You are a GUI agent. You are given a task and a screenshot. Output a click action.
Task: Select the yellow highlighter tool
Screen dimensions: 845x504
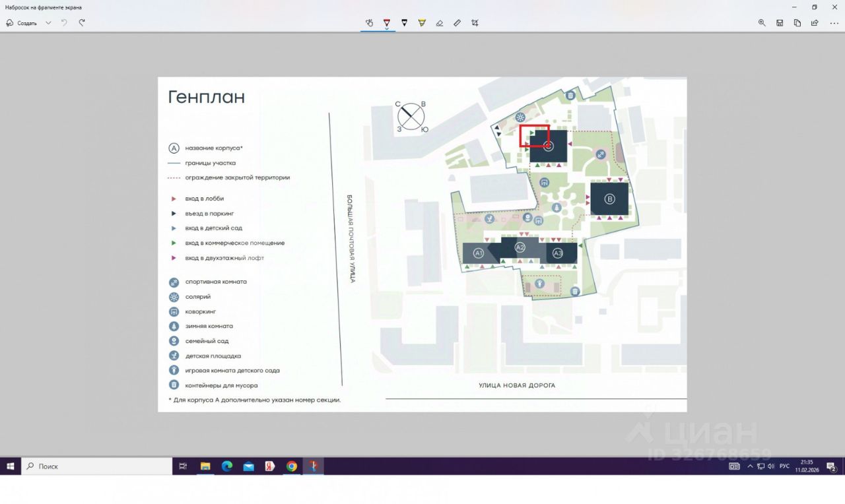tap(422, 22)
